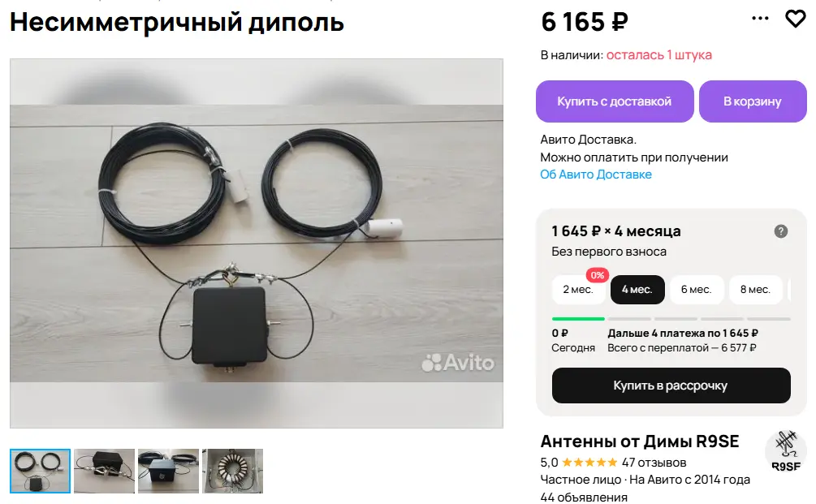Screen dimensions: 816x504
Task: Open main antenna photo in gallery
Action: (x=257, y=243)
